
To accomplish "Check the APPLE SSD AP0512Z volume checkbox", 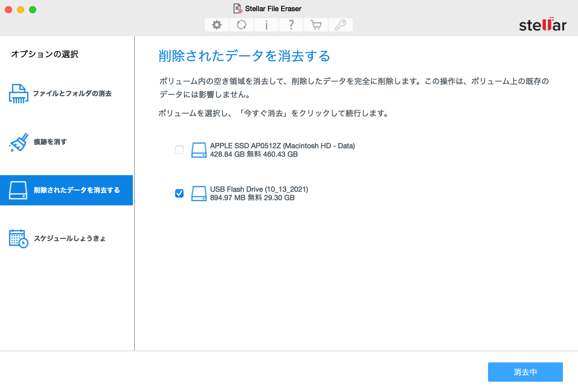I will pyautogui.click(x=179, y=150).
